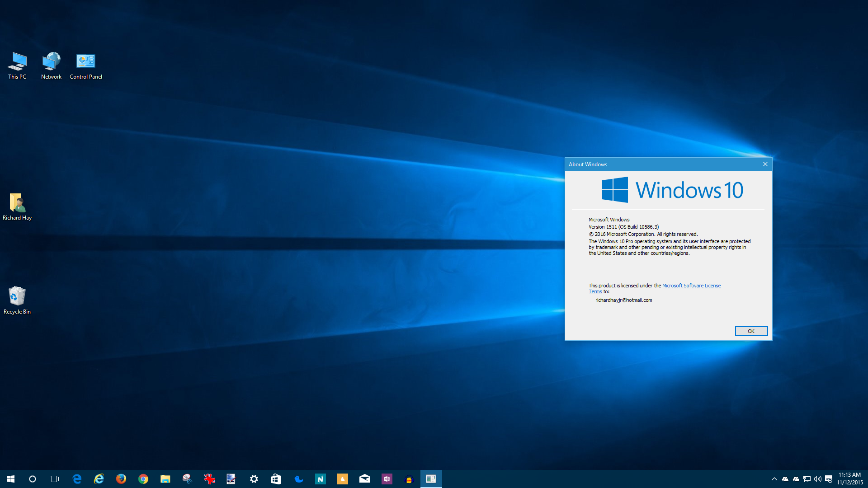Open Task View from the taskbar
Image resolution: width=868 pixels, height=488 pixels.
coord(54,479)
